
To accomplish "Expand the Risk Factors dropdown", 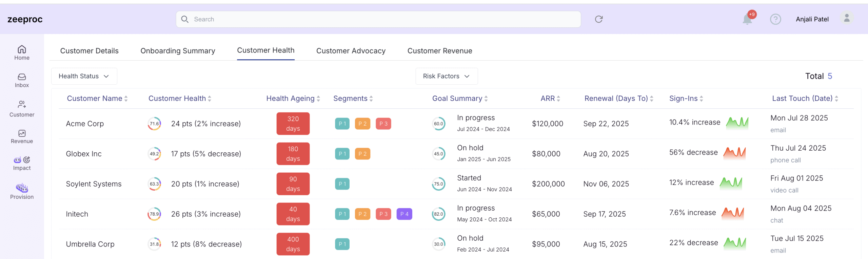I will click(446, 76).
